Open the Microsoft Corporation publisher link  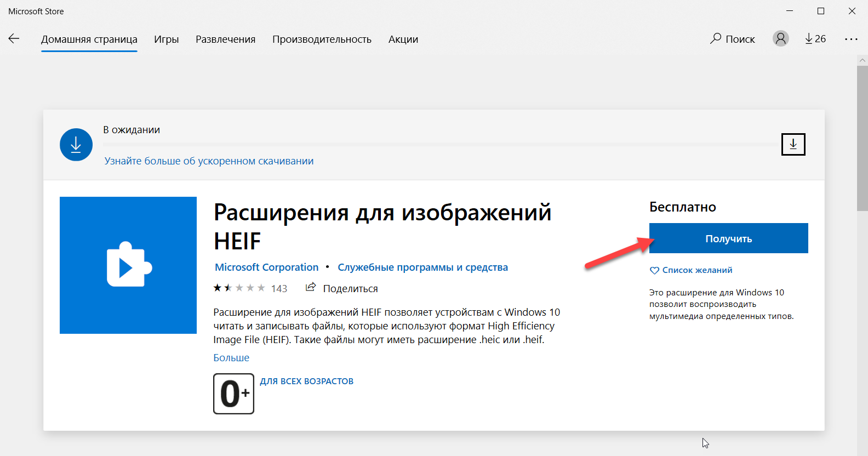pyautogui.click(x=266, y=267)
